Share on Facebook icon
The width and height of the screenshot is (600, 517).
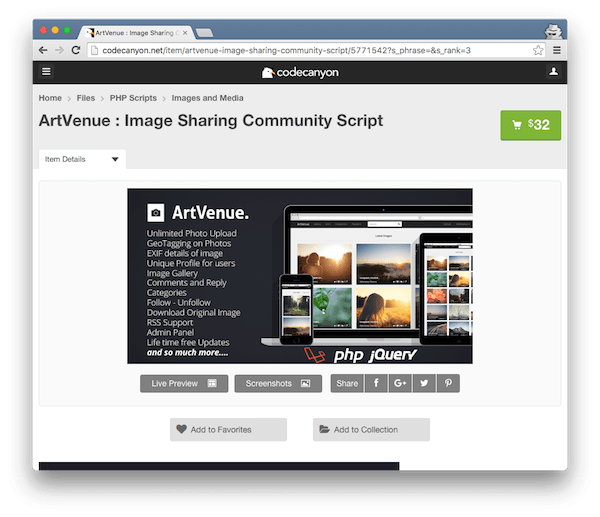[x=376, y=383]
